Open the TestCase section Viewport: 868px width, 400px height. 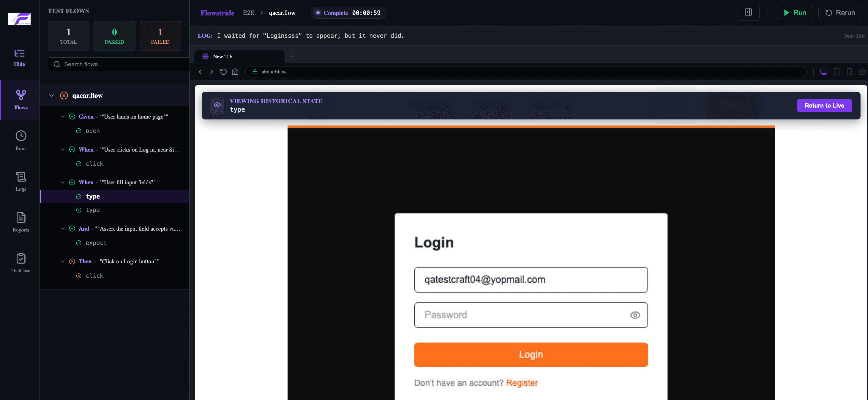pos(21,263)
